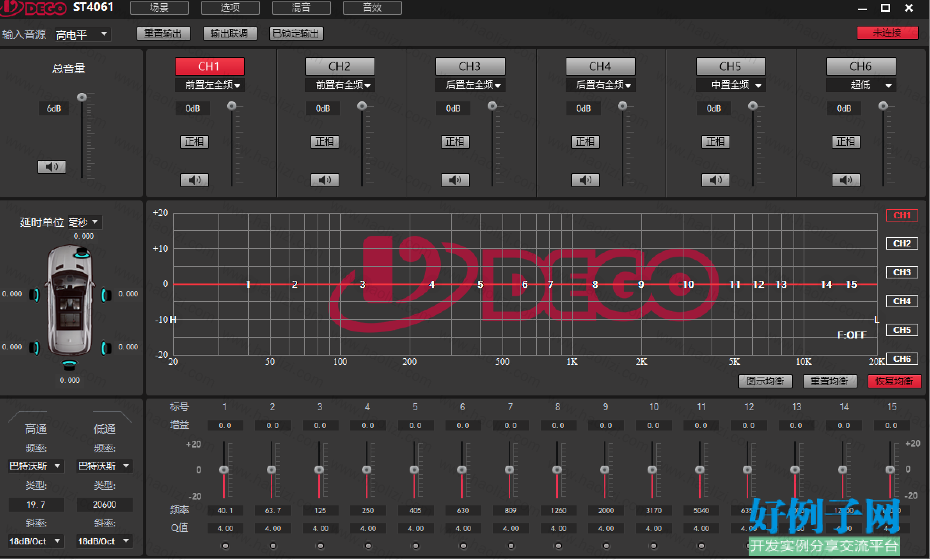This screenshot has width=930, height=560.
Task: Click band 6 Q value field 4.00
Action: [x=463, y=528]
